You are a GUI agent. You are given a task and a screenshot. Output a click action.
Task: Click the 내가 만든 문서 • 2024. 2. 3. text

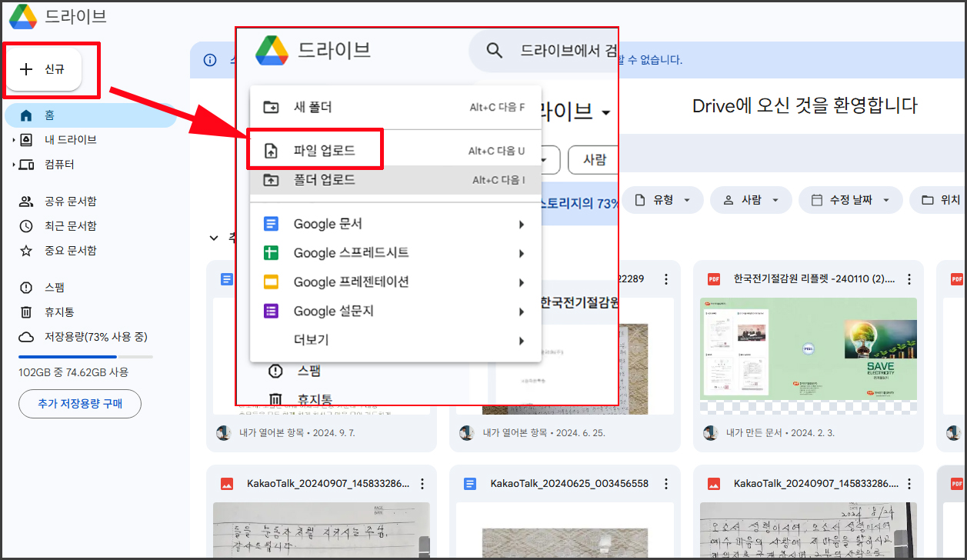point(781,433)
